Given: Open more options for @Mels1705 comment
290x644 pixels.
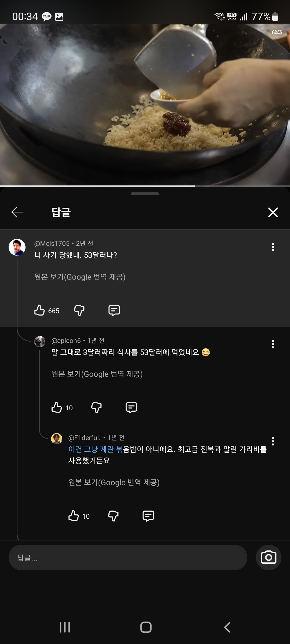Looking at the screenshot, I should tap(273, 247).
